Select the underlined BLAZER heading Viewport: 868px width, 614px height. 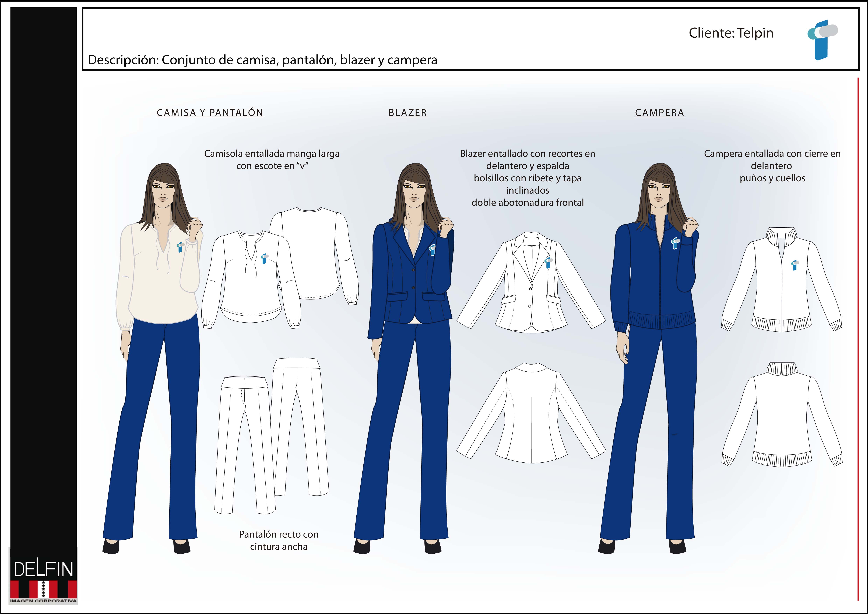pyautogui.click(x=407, y=113)
